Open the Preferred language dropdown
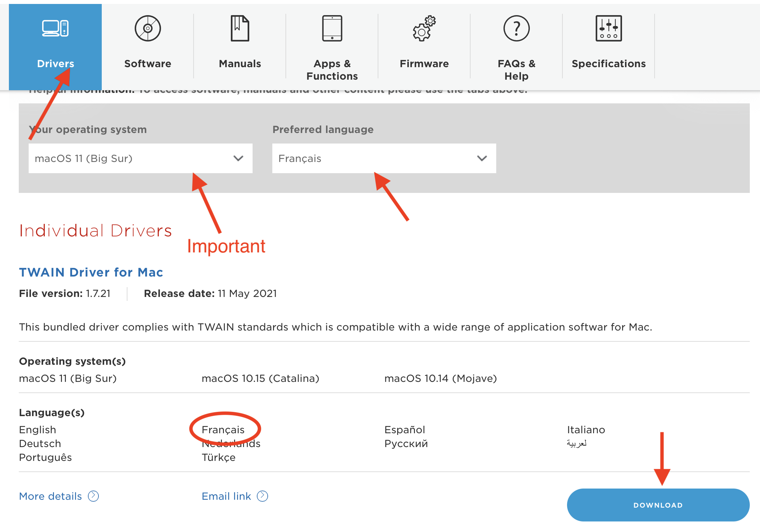Viewport: 760px width, 532px height. 384,158
